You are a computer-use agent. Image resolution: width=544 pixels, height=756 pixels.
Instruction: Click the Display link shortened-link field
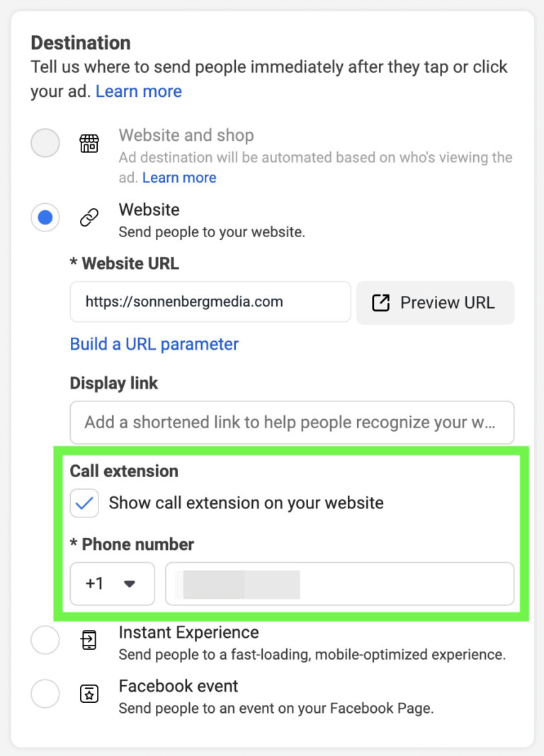[x=292, y=423]
